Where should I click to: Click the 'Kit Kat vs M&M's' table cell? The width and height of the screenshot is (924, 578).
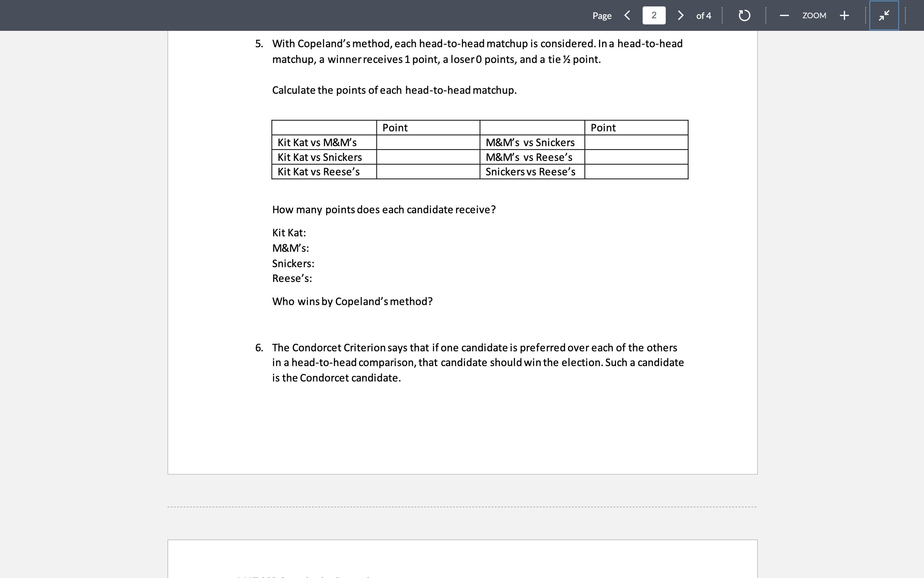click(324, 142)
